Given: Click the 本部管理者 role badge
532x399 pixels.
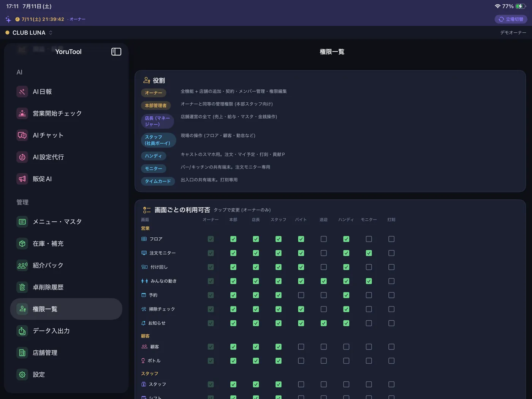Looking at the screenshot, I should coord(156,105).
